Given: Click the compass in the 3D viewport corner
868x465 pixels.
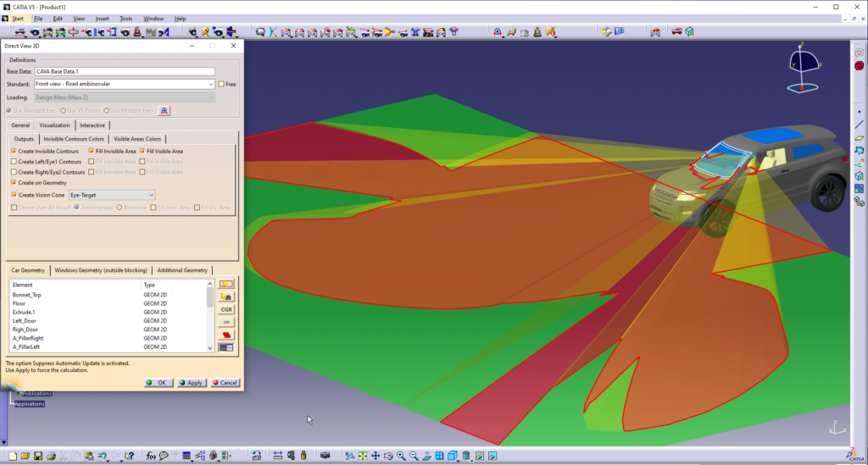Looking at the screenshot, I should (x=804, y=68).
